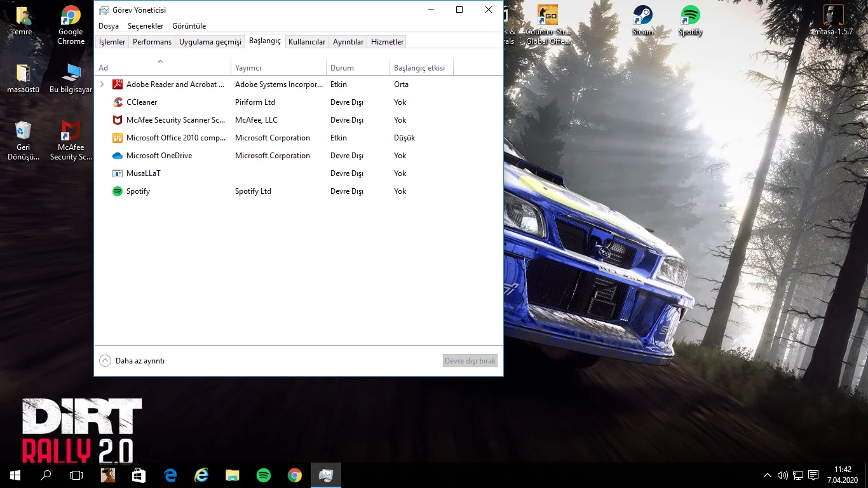Viewport: 868px width, 488px height.
Task: Switch to the Uygulama geçmişi tab
Action: [210, 42]
